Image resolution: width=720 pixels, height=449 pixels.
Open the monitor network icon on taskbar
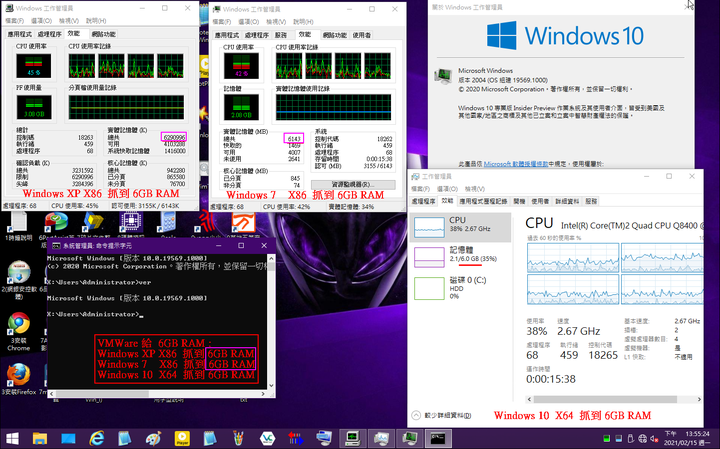click(324, 438)
